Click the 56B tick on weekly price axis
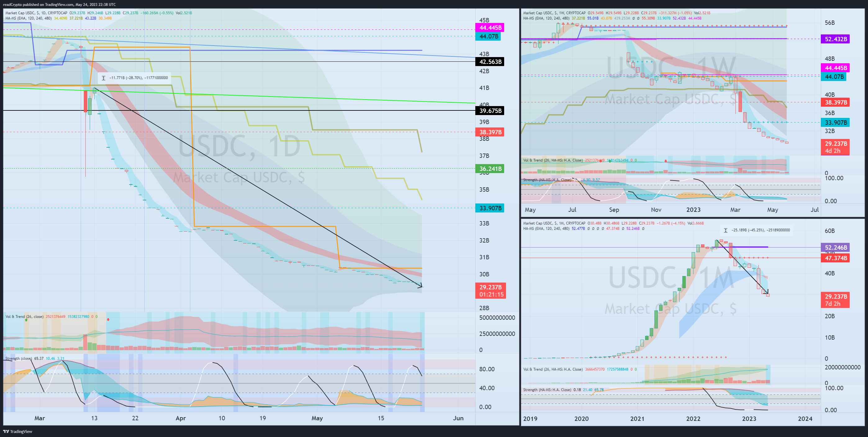The image size is (868, 437). coord(830,23)
